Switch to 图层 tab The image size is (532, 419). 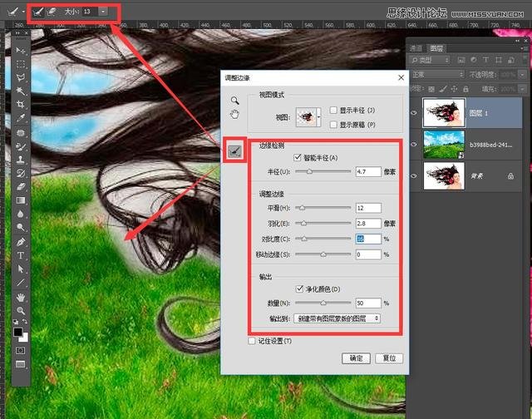click(x=436, y=48)
